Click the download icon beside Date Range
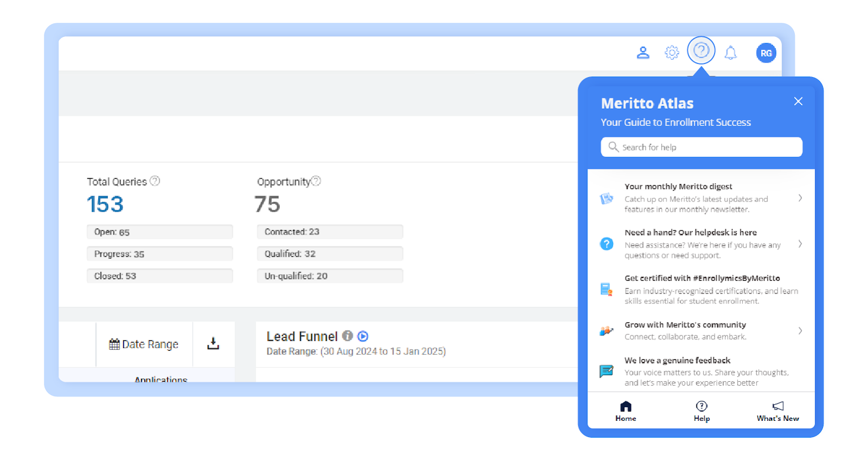This screenshot has width=868, height=461. click(213, 343)
